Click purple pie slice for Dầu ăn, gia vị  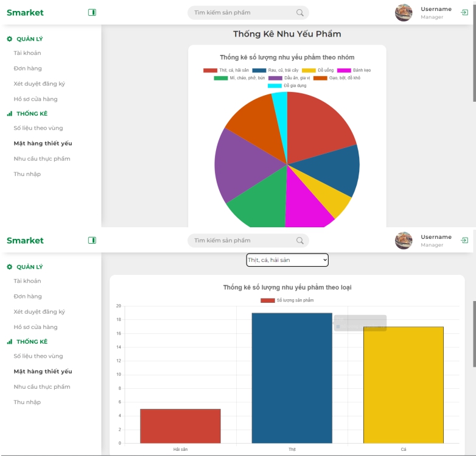pos(243,167)
